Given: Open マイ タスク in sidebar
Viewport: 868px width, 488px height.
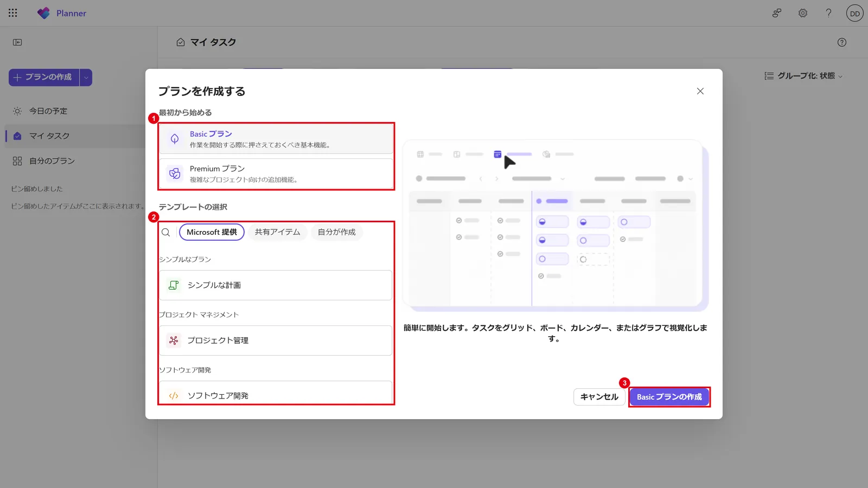Looking at the screenshot, I should point(76,136).
